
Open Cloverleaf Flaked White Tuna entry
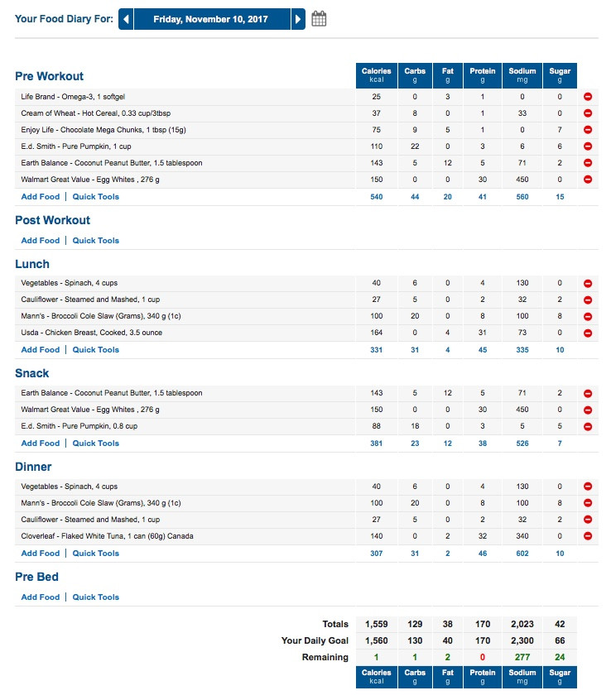pos(107,536)
